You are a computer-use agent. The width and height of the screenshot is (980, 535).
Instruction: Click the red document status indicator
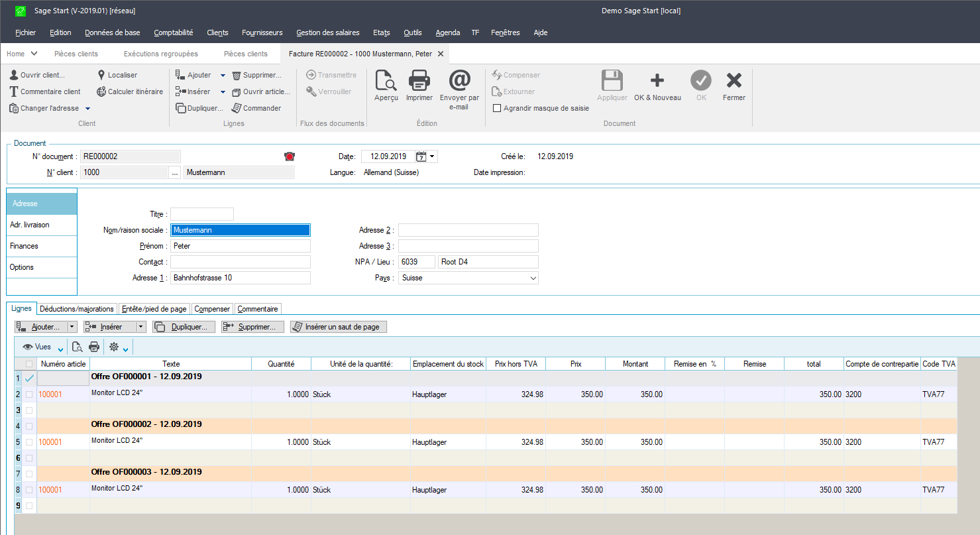(x=289, y=156)
